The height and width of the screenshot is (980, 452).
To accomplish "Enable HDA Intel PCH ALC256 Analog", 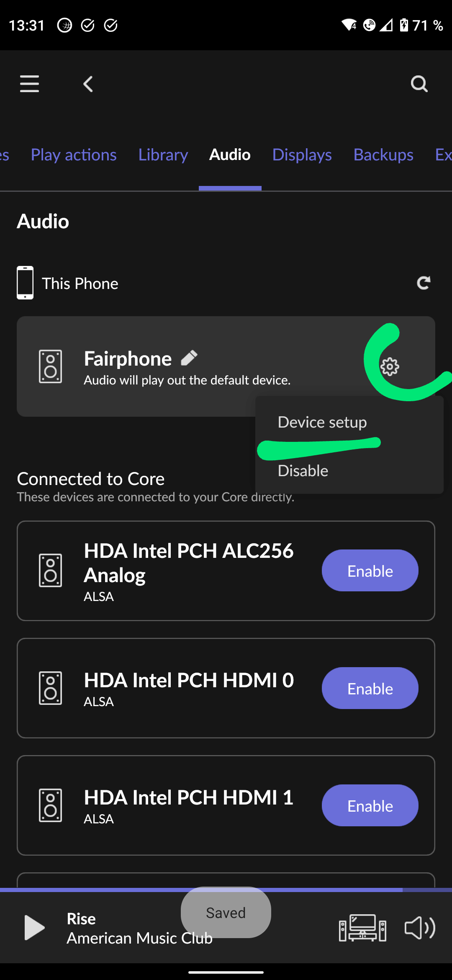I will coord(370,571).
